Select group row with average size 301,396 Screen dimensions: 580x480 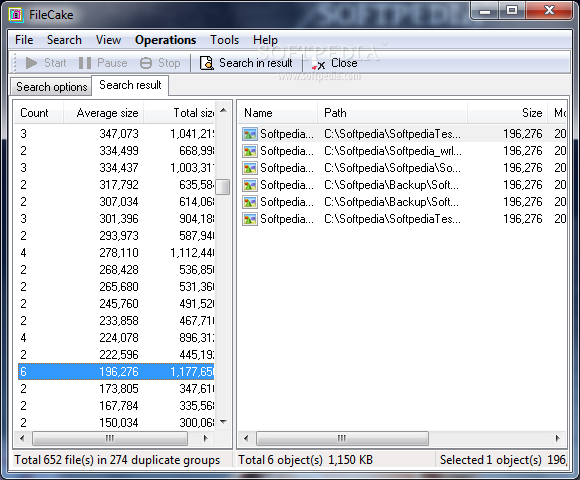116,219
